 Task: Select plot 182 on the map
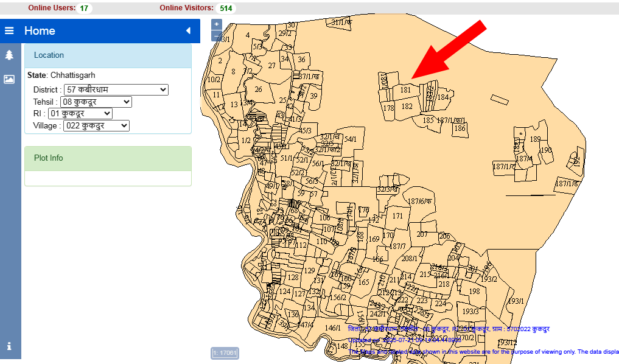407,106
